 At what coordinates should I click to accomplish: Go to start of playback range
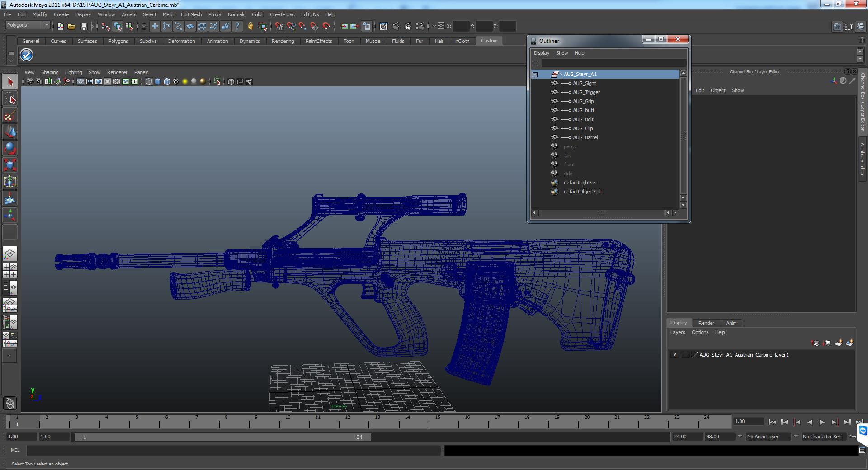[x=772, y=422]
